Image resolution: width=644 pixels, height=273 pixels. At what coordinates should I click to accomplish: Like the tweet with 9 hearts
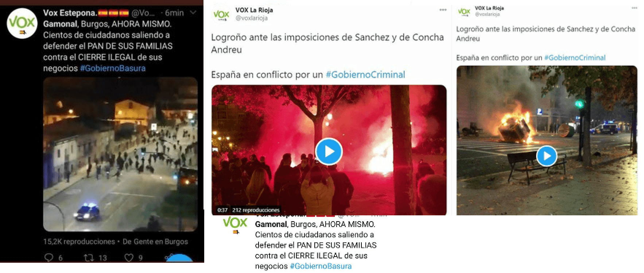(x=129, y=258)
